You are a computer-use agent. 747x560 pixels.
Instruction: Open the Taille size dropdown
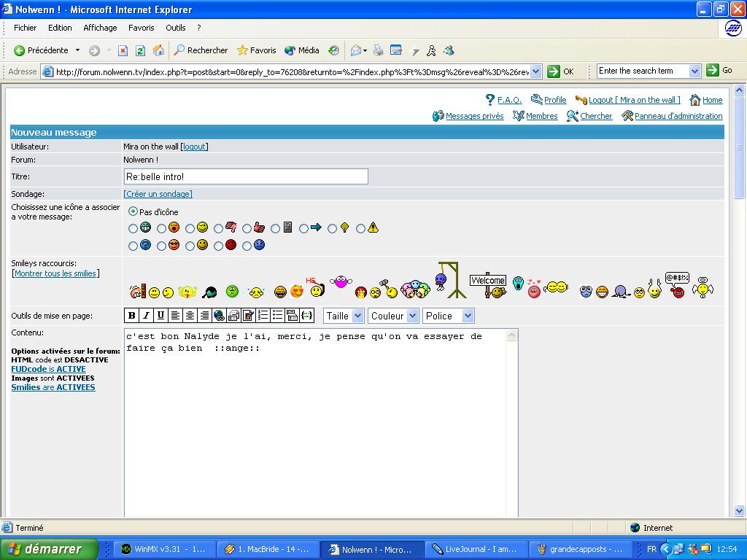point(344,316)
